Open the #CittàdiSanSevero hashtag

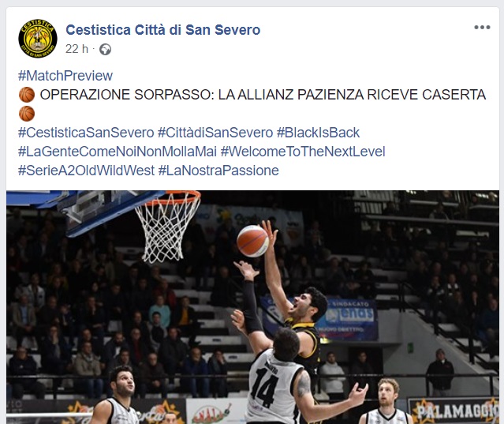click(215, 133)
